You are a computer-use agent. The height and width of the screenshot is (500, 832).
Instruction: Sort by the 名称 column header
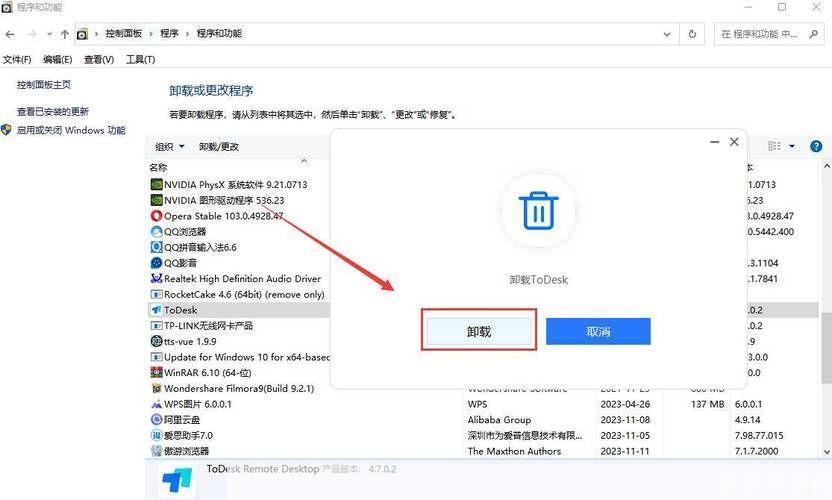[158, 168]
